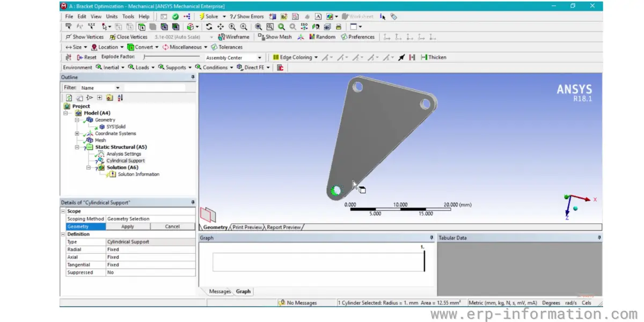This screenshot has width=644, height=322.
Task: Click the folder icon in Outline toolbar
Action: (109, 98)
